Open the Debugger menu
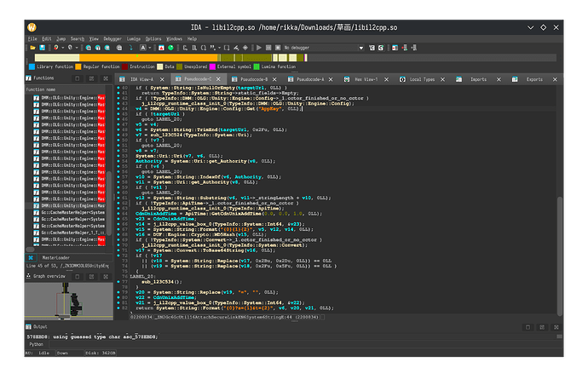The height and width of the screenshot is (385, 588). (112, 38)
